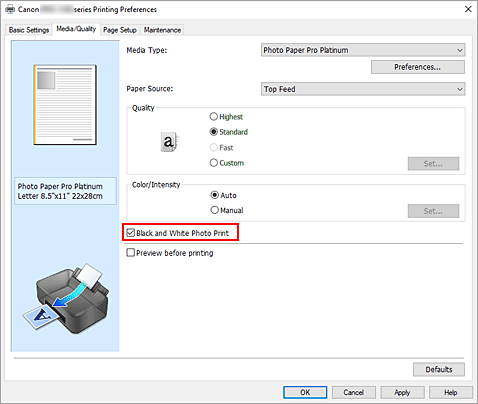Close the Printing Preferences dialog
The image size is (478, 404).
[468, 9]
